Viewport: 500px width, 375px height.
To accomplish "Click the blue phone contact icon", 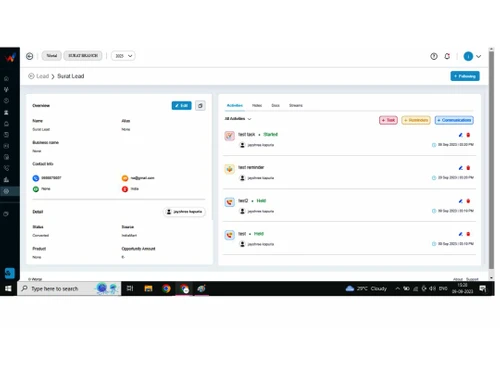I will coord(36,178).
